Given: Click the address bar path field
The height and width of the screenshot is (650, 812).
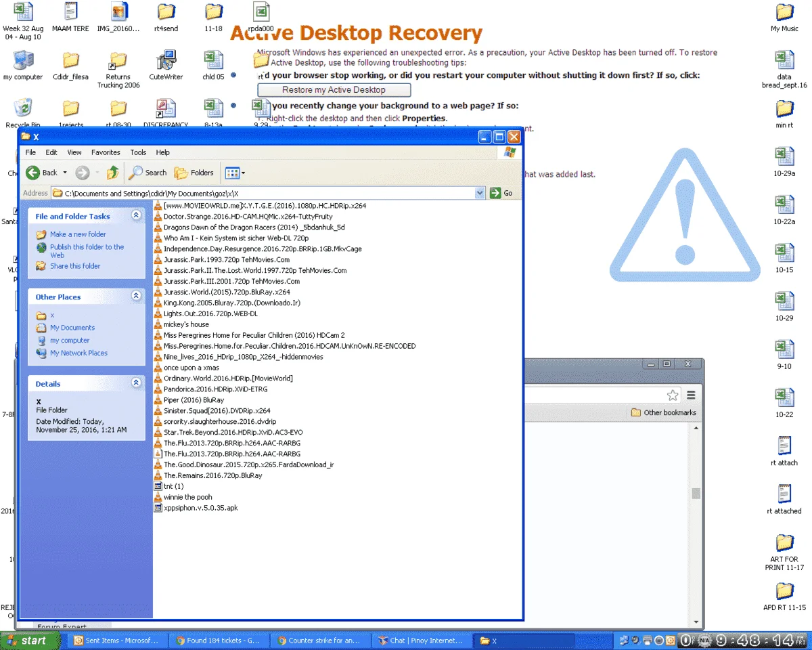Looking at the screenshot, I should click(x=263, y=193).
